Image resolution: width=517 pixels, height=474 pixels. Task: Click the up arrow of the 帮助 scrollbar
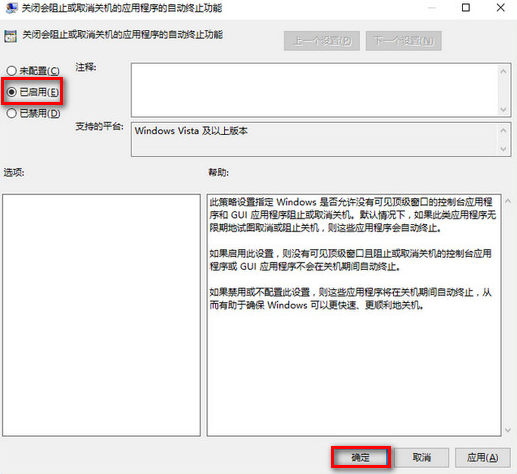point(508,201)
